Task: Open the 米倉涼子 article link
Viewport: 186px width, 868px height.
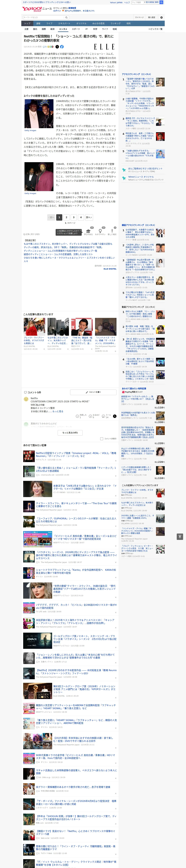Action: 85,487
